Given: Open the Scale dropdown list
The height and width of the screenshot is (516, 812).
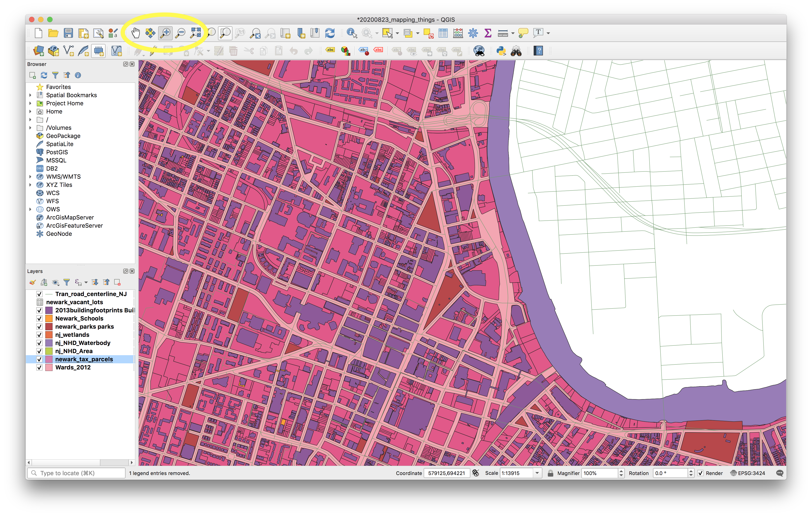Looking at the screenshot, I should click(x=537, y=473).
